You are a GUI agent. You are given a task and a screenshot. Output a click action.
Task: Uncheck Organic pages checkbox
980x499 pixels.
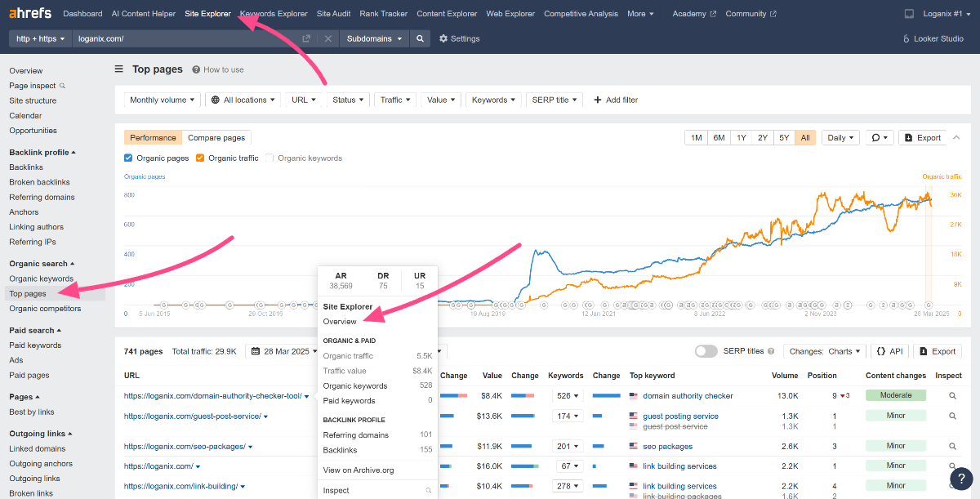[x=128, y=158]
